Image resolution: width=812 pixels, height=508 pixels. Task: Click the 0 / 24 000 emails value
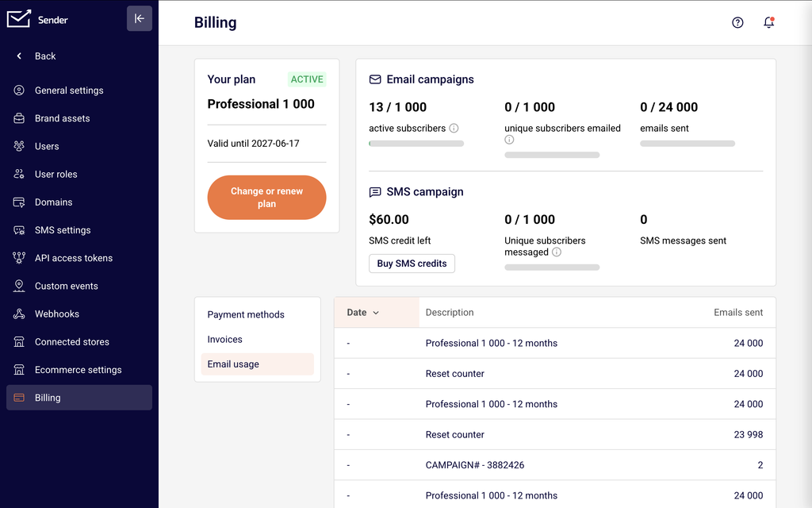(669, 107)
